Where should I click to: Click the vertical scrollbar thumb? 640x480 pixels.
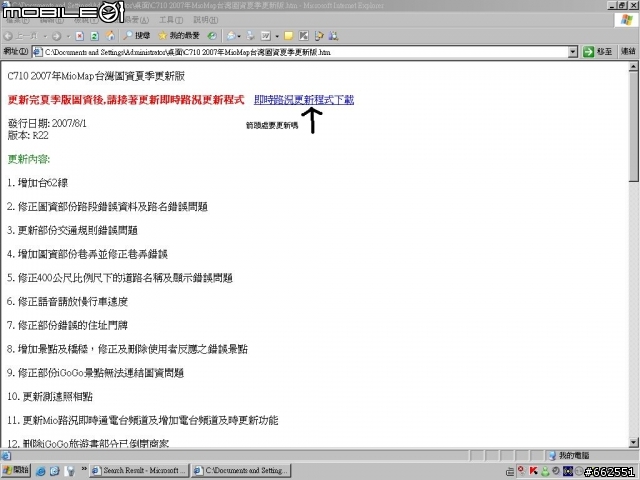click(x=633, y=127)
